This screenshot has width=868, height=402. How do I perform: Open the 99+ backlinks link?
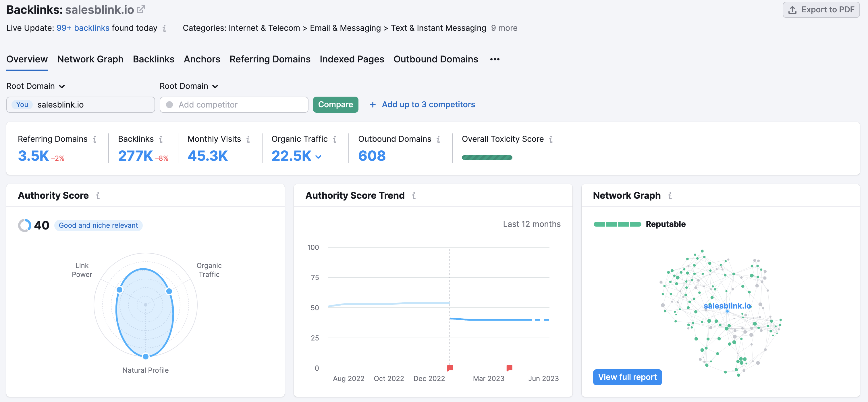click(82, 28)
